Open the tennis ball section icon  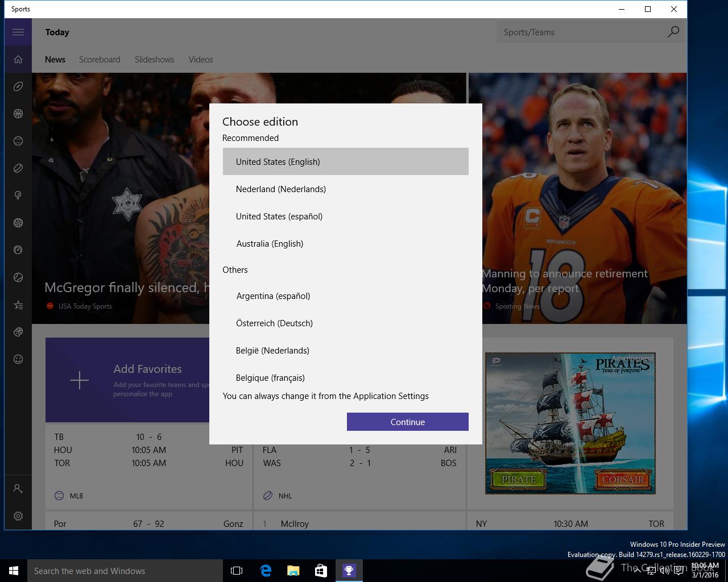pyautogui.click(x=18, y=277)
